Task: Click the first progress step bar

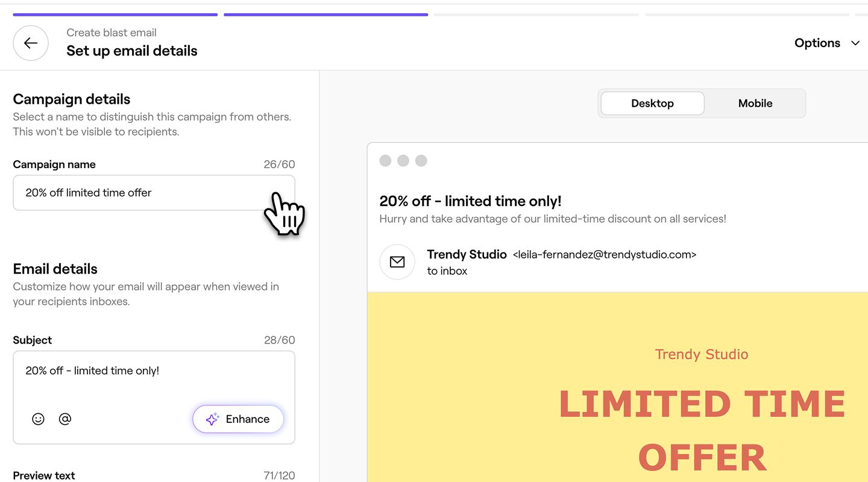Action: 115,14
